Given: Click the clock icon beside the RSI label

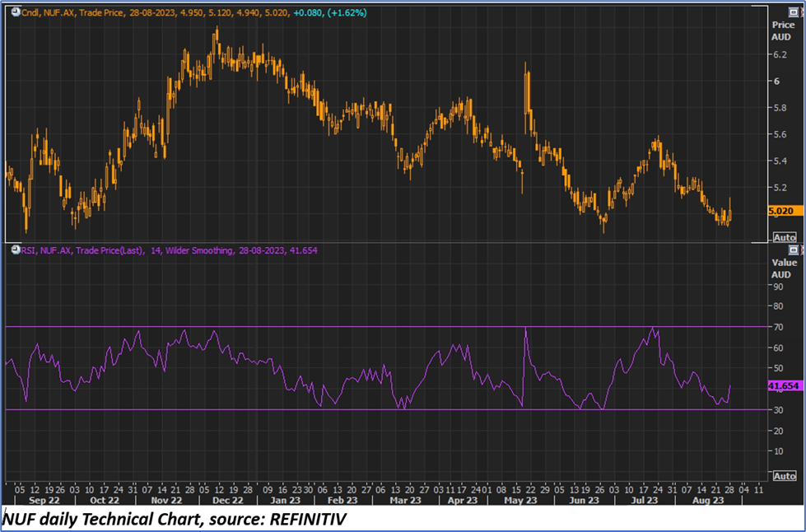Looking at the screenshot, I should 14,250.
